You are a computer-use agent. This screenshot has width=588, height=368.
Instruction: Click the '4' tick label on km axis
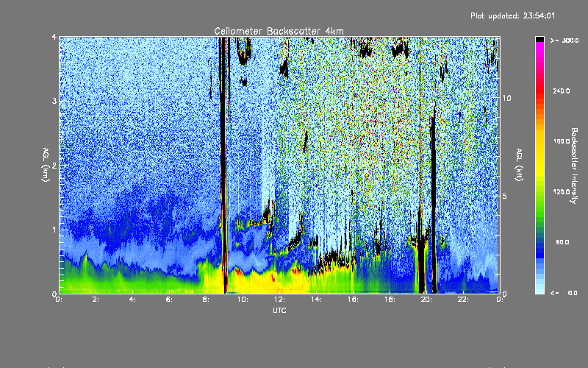[x=54, y=37]
